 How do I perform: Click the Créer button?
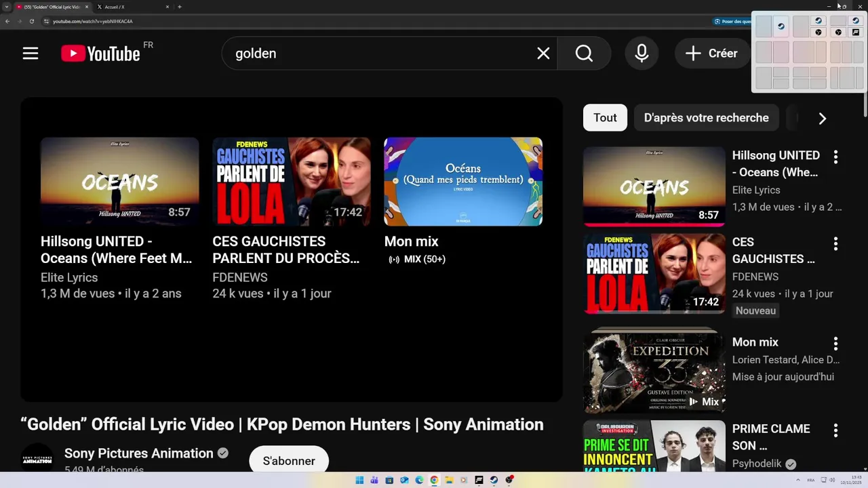pyautogui.click(x=711, y=54)
